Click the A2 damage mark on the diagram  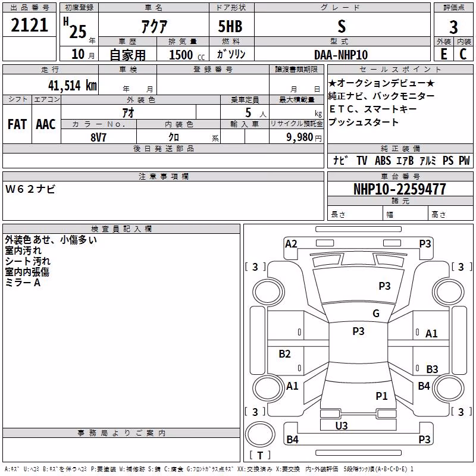291,244
